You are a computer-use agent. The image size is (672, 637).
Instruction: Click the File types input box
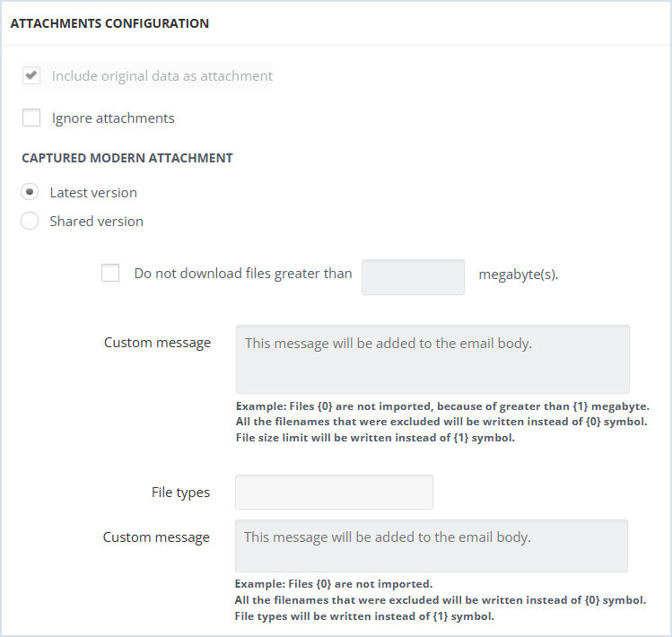coord(334,493)
